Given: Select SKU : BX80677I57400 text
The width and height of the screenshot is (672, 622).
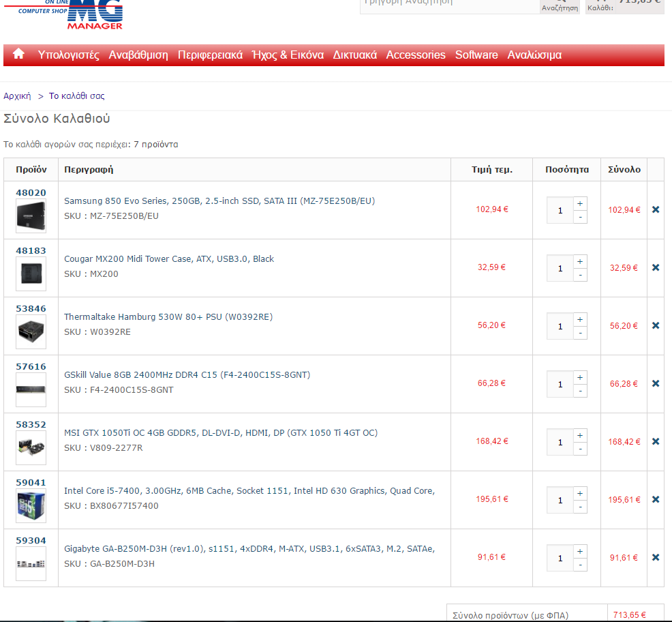Looking at the screenshot, I should point(111,505).
